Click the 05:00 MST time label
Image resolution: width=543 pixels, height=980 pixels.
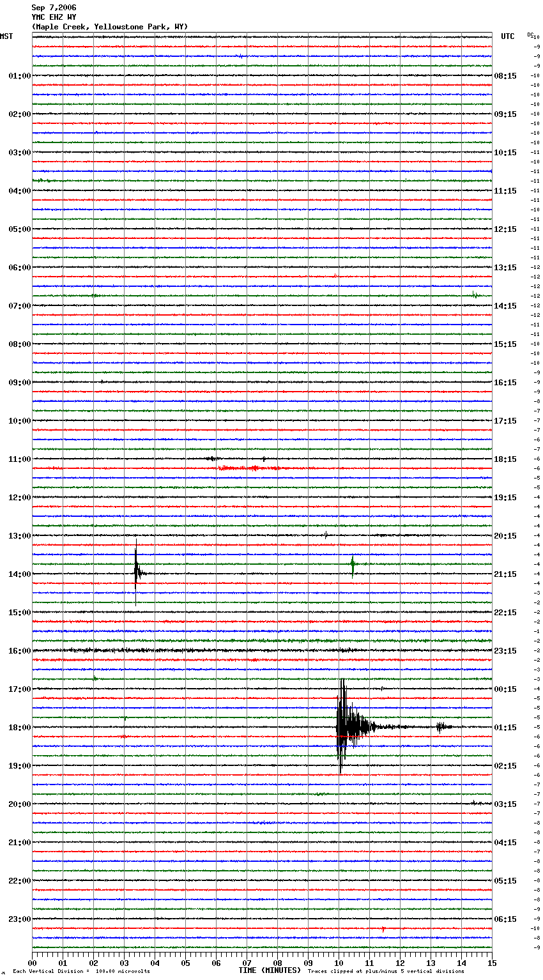point(20,229)
